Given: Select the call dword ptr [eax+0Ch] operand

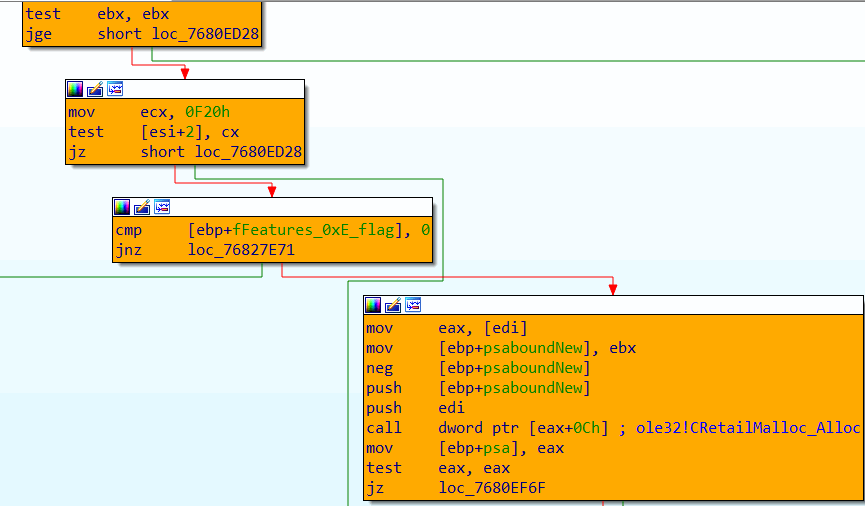Looking at the screenshot, I should click(x=530, y=428).
